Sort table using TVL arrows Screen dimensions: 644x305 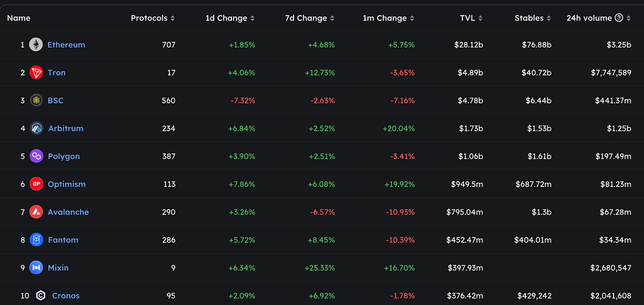tap(480, 18)
